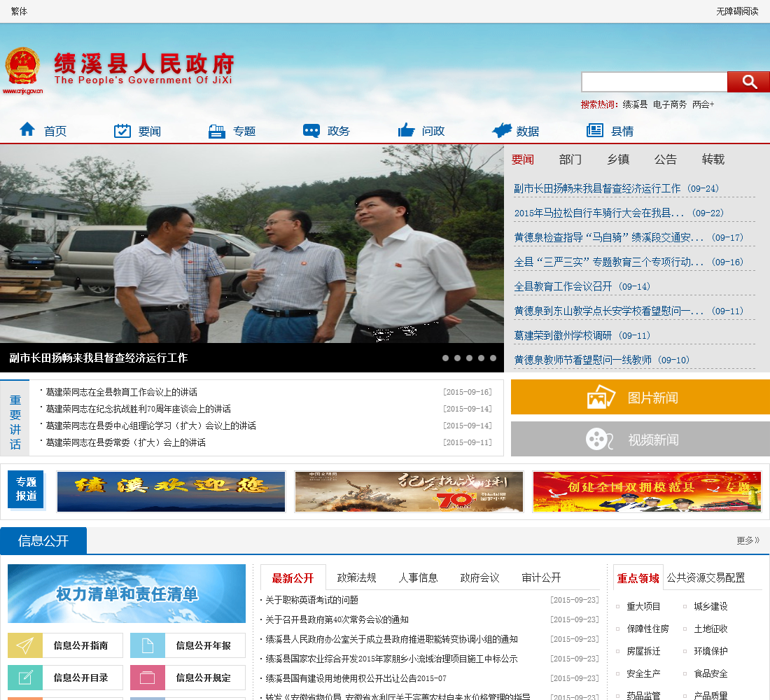Select the 乡镇 news tab

[618, 159]
